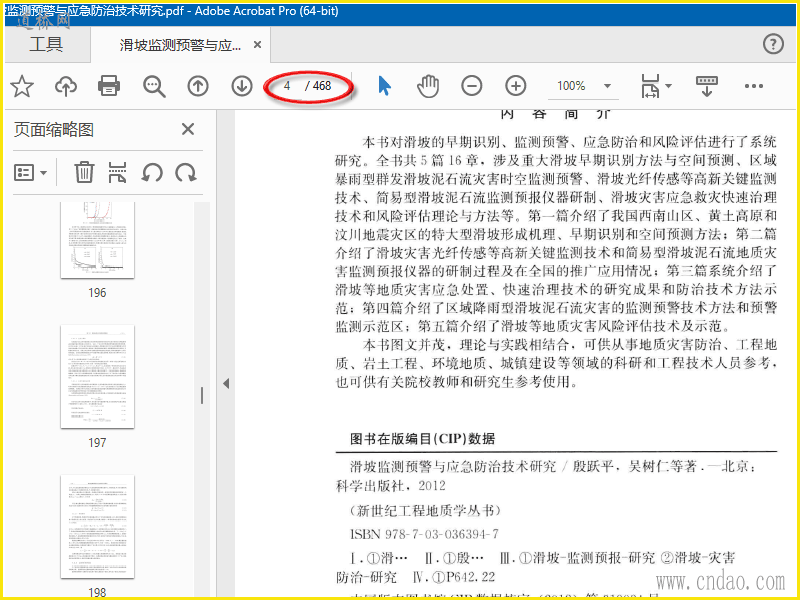The width and height of the screenshot is (800, 600).
Task: Open the 工具 tab
Action: coord(46,45)
